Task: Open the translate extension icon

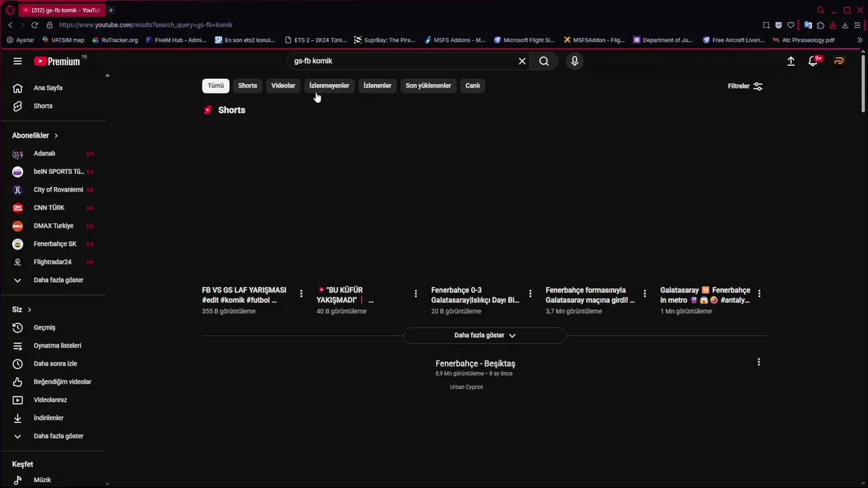Action: [808, 25]
